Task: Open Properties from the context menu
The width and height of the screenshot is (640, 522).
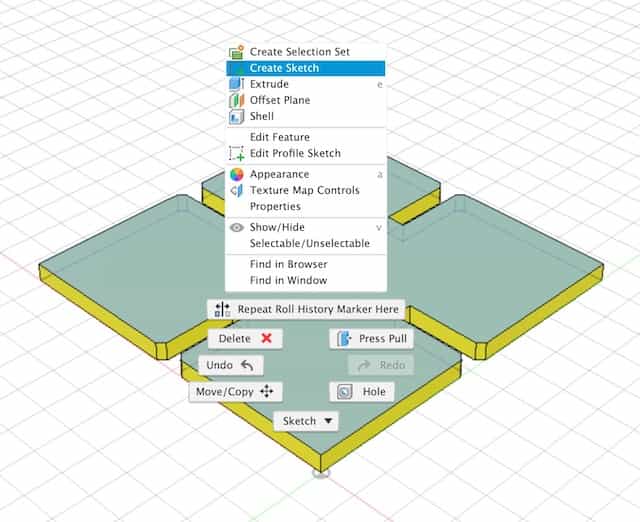Action: coord(305,207)
